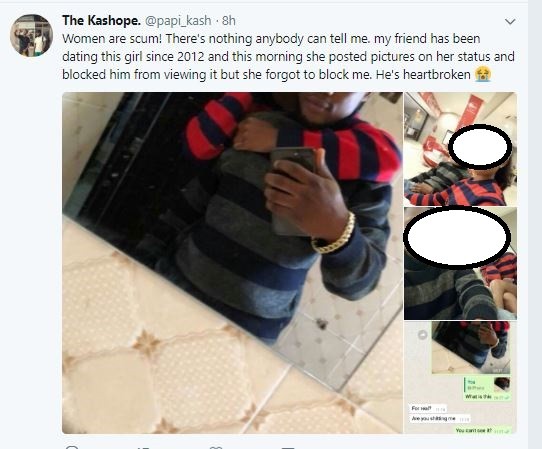View the red room photo thumbnail
Image resolution: width=542 pixels, height=449 pixels.
[x=460, y=149]
